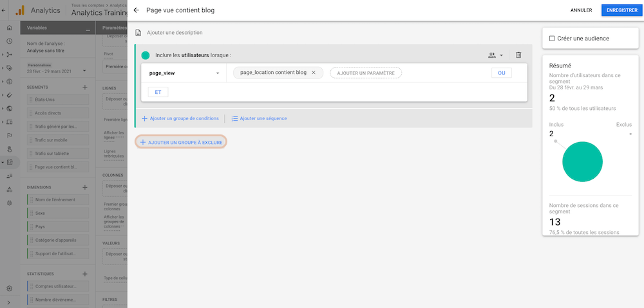Image resolution: width=644 pixels, height=308 pixels.
Task: Expand the Life cycle sidebar section arrow
Action: pos(3,55)
